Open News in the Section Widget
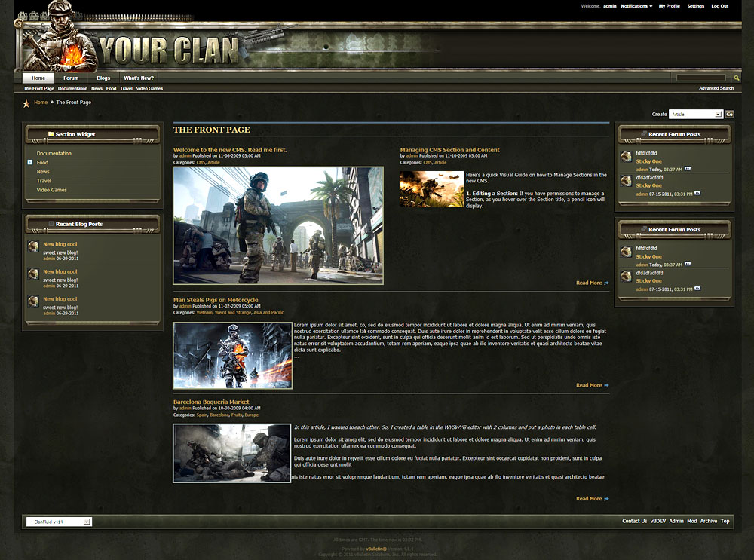The image size is (754, 560). coord(43,172)
